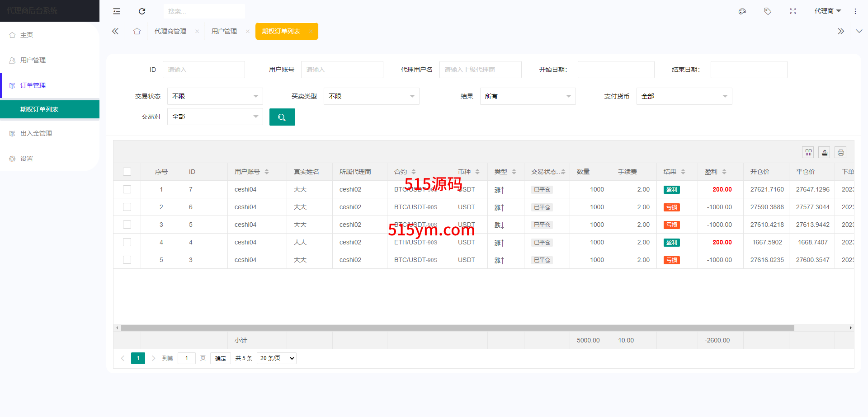Switch to the 用户管理 tab
The width and height of the screenshot is (868, 417).
point(224,31)
